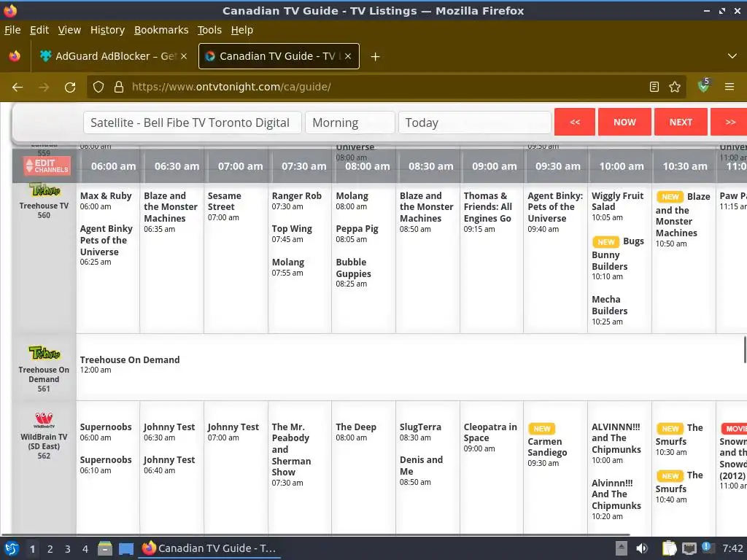Screen dimensions: 747x560
Task: Click the Edit Channels button
Action: click(47, 166)
